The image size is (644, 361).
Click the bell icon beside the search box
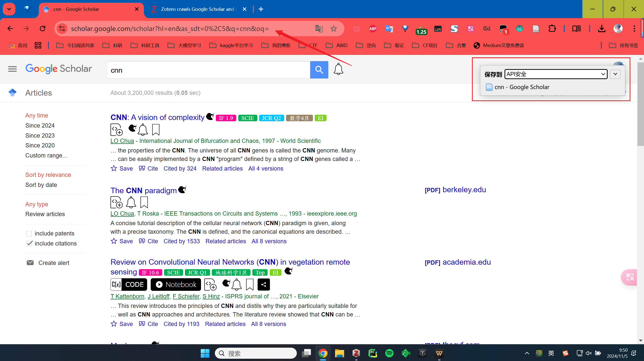[x=338, y=69]
